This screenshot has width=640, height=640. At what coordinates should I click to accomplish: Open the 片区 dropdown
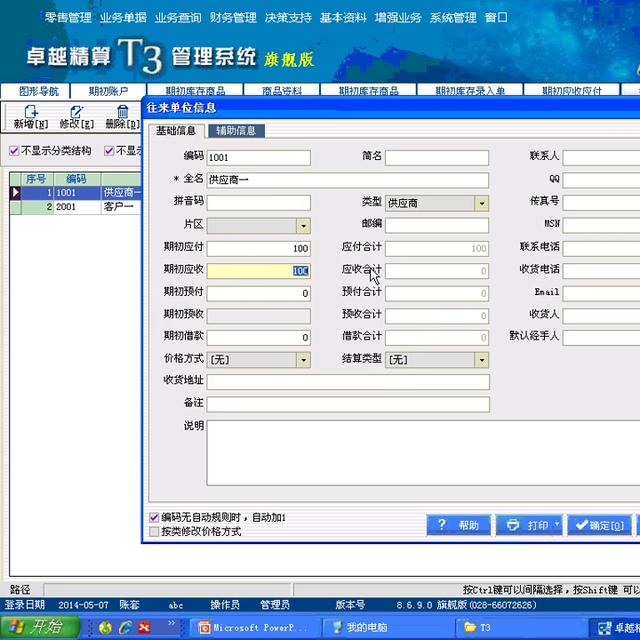click(x=303, y=226)
